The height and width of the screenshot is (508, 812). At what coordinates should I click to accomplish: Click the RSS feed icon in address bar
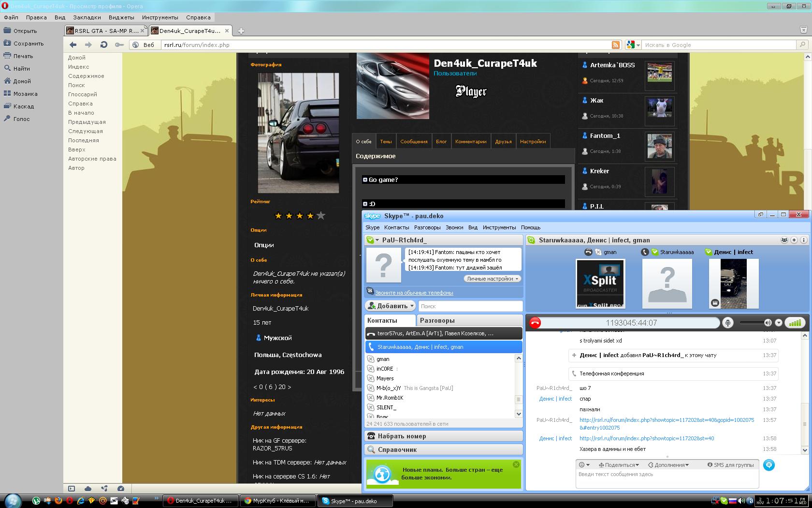click(x=615, y=45)
